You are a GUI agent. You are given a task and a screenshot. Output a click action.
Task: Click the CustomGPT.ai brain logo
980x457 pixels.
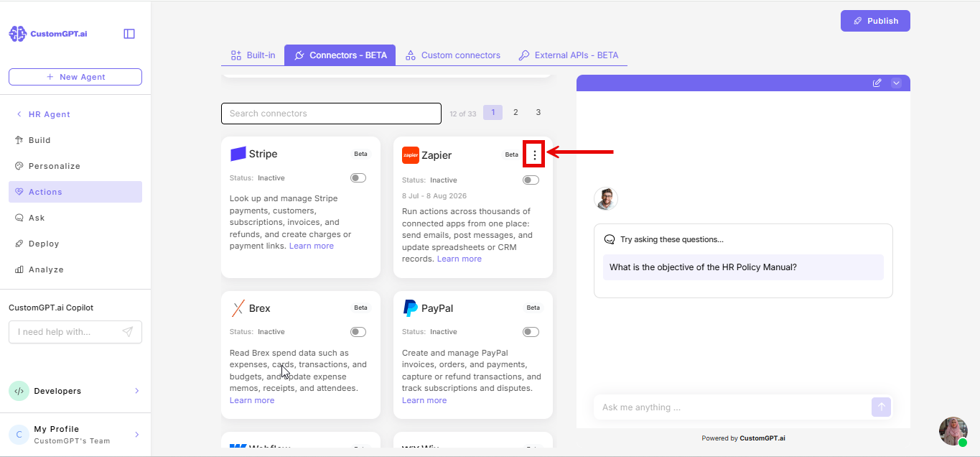point(18,34)
